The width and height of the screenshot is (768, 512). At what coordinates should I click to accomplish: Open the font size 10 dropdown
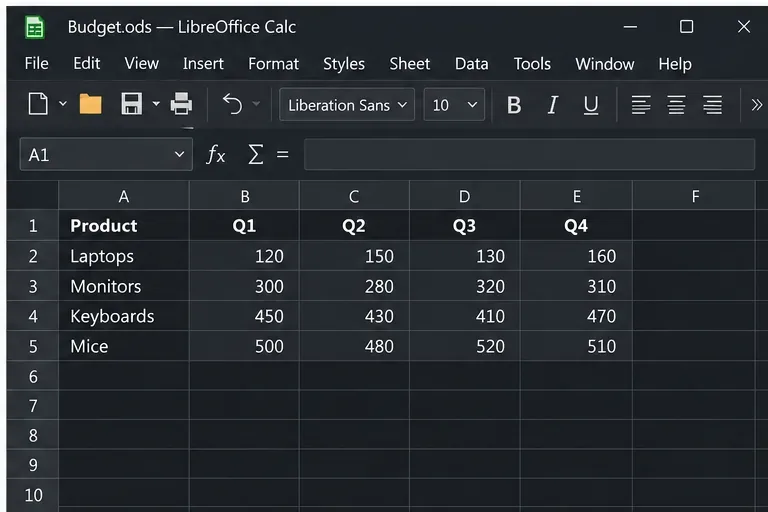(454, 105)
